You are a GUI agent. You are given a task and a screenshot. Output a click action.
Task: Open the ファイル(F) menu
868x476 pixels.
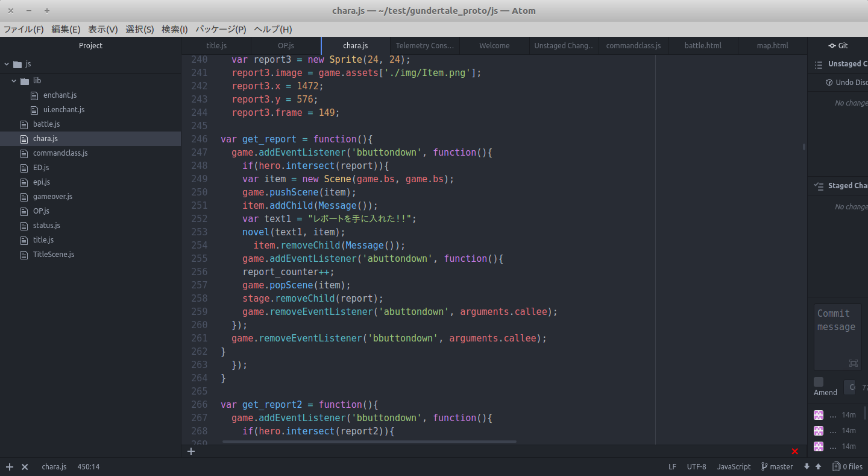24,29
